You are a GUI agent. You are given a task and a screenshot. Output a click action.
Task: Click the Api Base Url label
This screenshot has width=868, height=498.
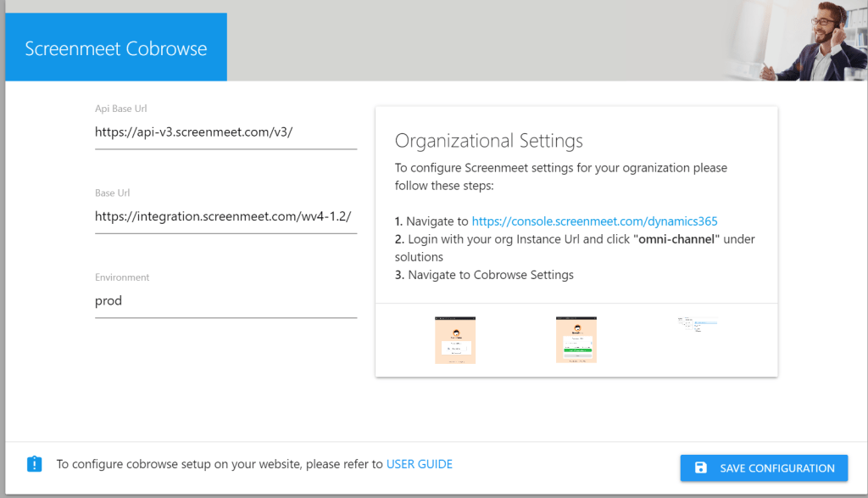tap(121, 109)
